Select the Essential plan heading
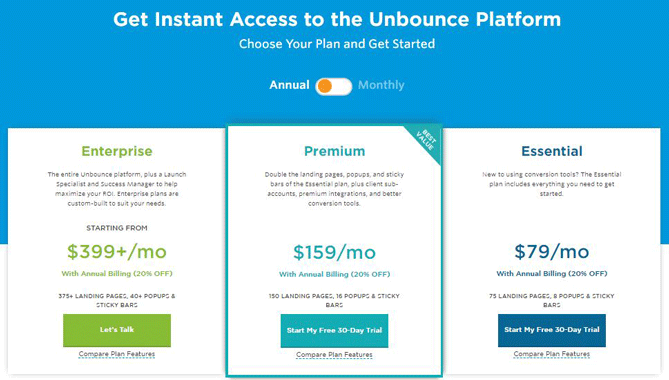The width and height of the screenshot is (669, 380). pos(552,151)
